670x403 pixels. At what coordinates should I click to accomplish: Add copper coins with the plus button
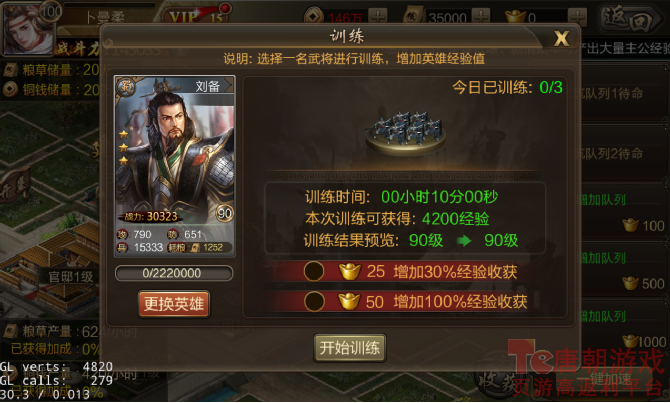pyautogui.click(x=377, y=17)
